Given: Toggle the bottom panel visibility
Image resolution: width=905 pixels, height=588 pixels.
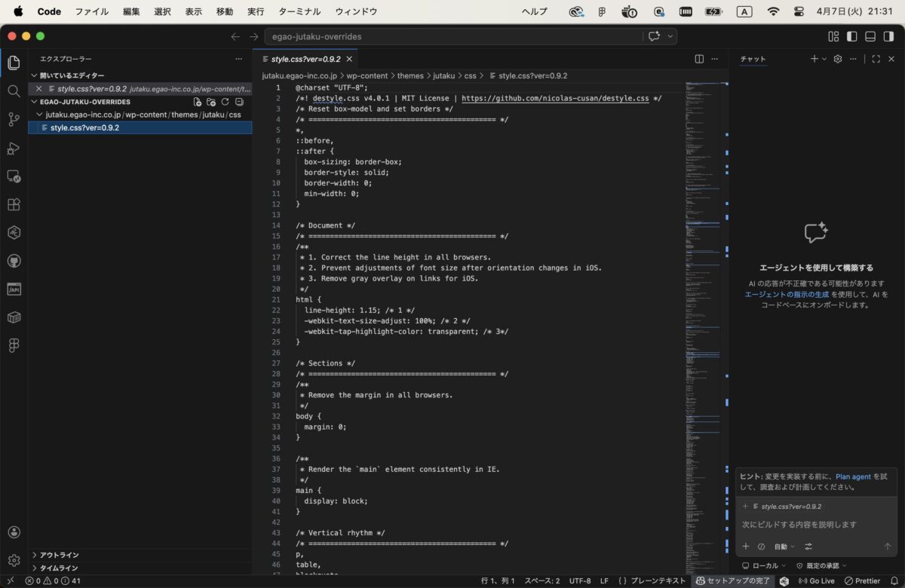Looking at the screenshot, I should coord(870,36).
